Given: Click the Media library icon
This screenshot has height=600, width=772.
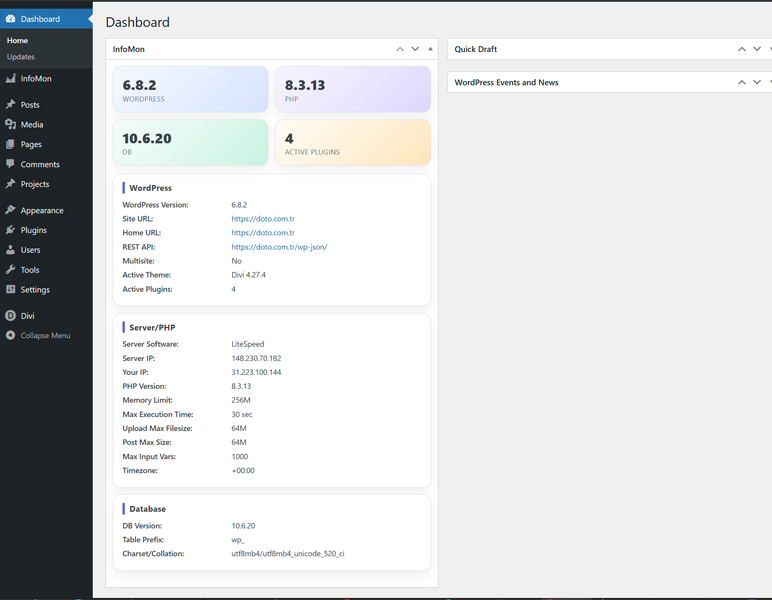Looking at the screenshot, I should tap(10, 124).
